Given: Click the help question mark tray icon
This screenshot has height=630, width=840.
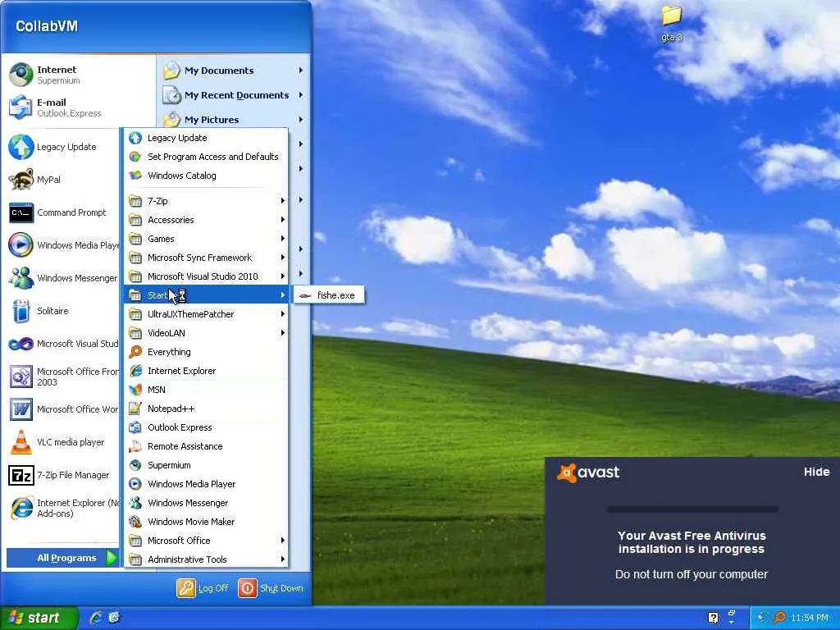Looking at the screenshot, I should coord(714,618).
